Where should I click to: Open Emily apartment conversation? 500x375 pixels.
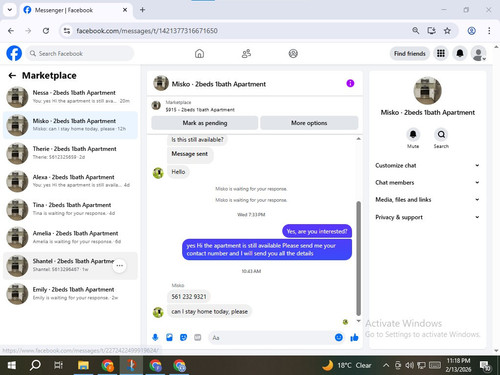[70, 294]
